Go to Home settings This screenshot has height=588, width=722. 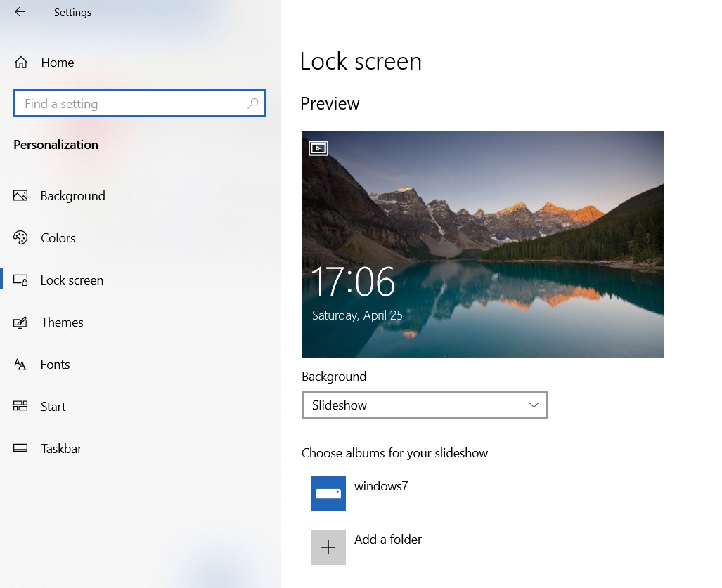click(x=58, y=62)
